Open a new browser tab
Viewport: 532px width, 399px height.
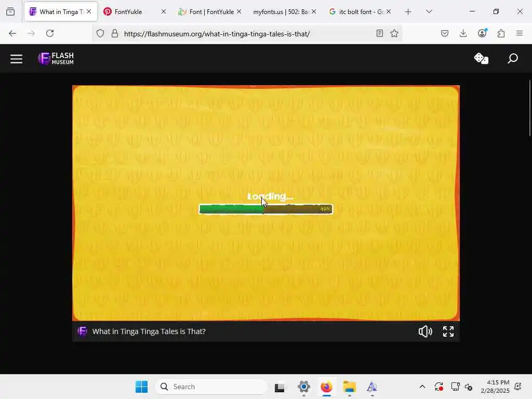(x=408, y=12)
